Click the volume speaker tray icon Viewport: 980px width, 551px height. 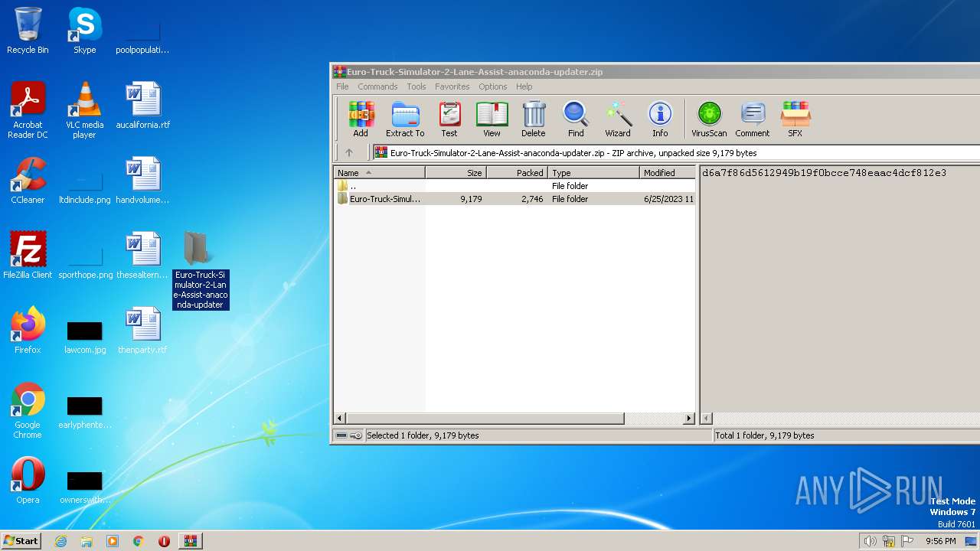point(870,541)
